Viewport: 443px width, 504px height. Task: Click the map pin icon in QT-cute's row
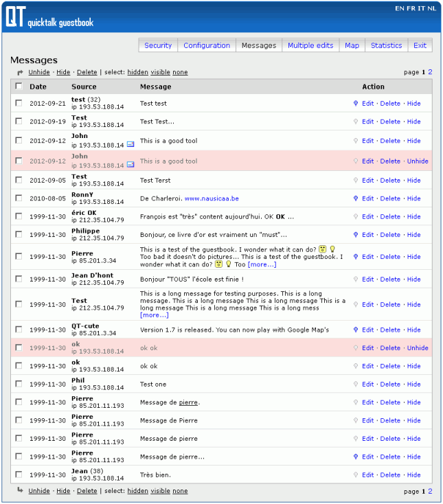click(x=356, y=330)
